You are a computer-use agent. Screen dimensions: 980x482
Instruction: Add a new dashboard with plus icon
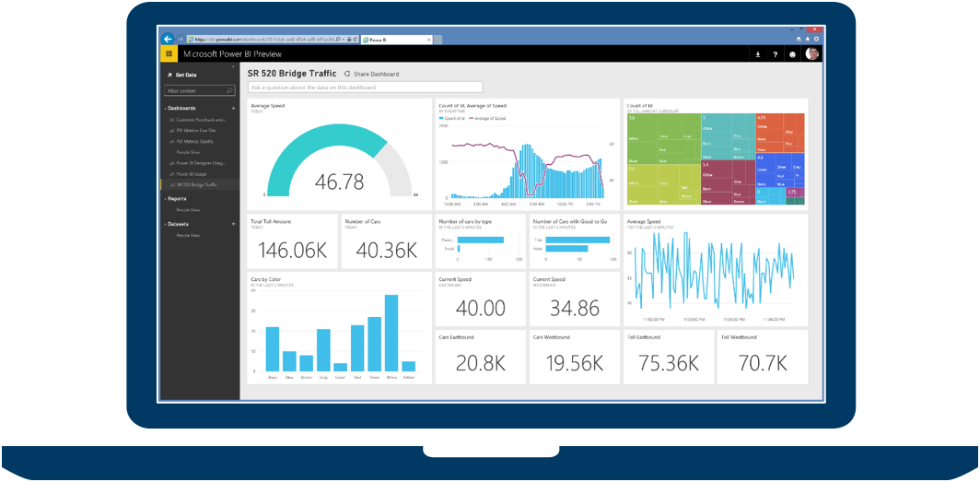coord(233,108)
